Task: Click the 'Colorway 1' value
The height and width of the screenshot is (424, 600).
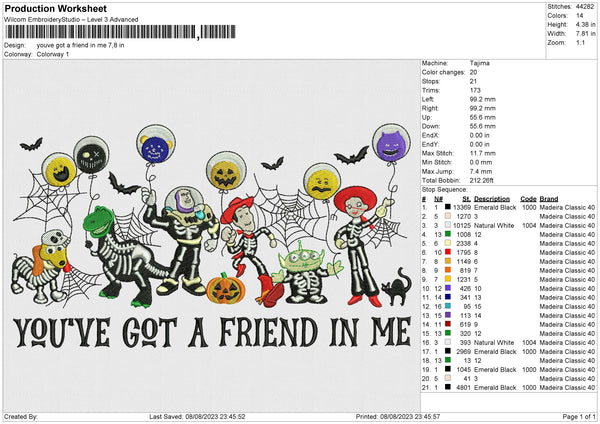Action: pyautogui.click(x=53, y=54)
